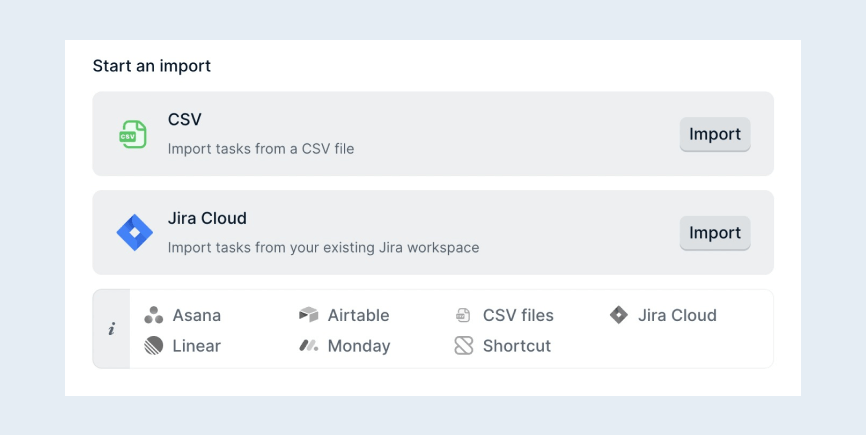866x435 pixels.
Task: Select the Shortcut label
Action: click(517, 346)
